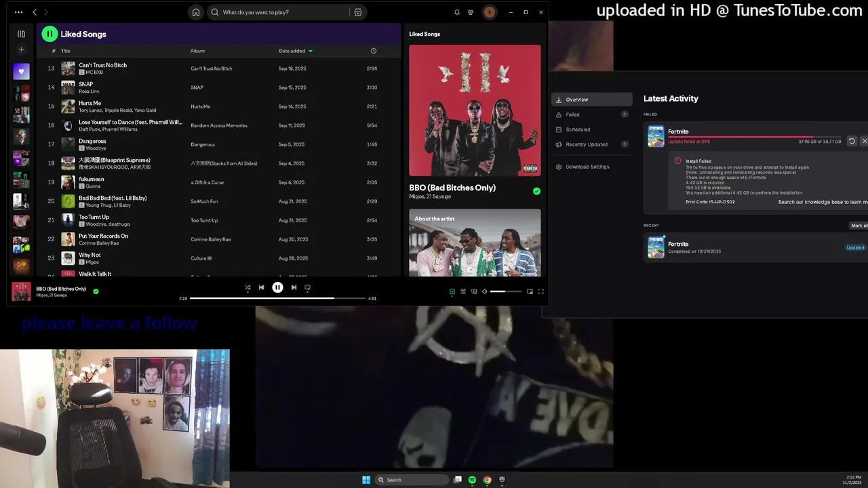Enter full screen player mode
The height and width of the screenshot is (488, 868).
tap(540, 291)
